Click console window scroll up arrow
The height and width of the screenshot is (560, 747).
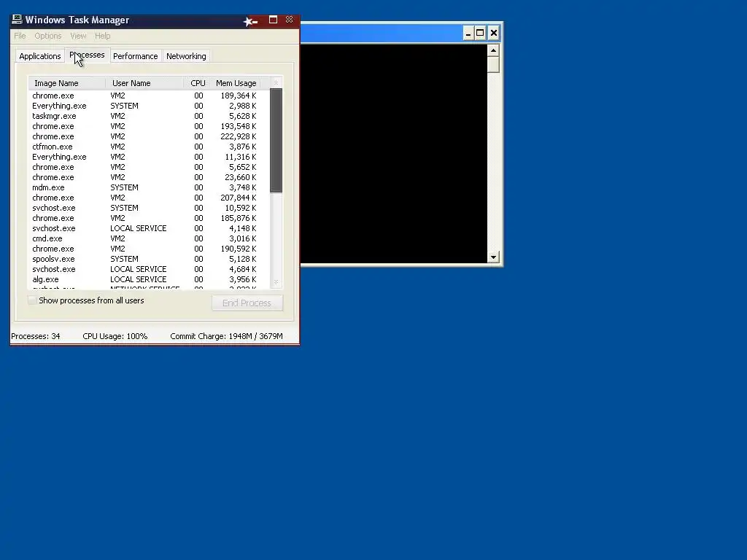(493, 50)
